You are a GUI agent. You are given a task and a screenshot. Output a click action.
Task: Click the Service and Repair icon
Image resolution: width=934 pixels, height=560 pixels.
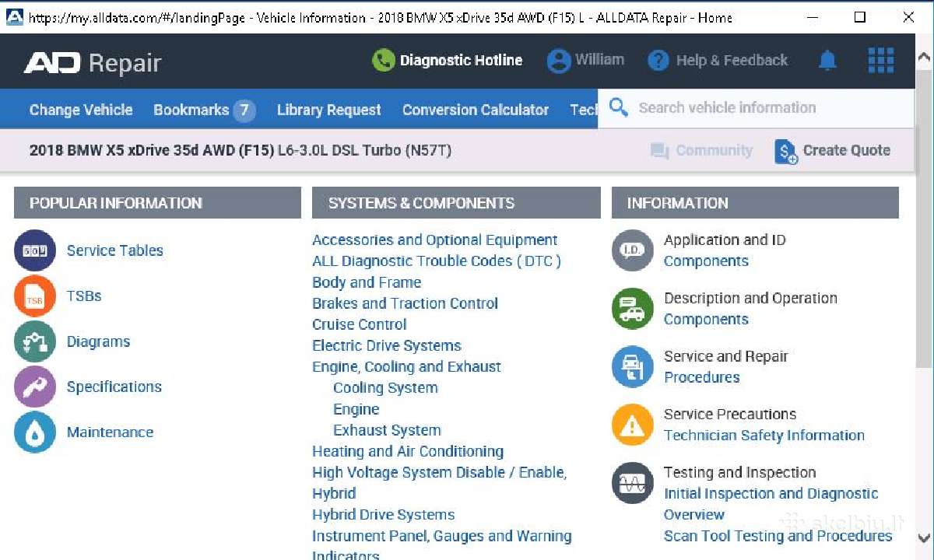coord(633,367)
